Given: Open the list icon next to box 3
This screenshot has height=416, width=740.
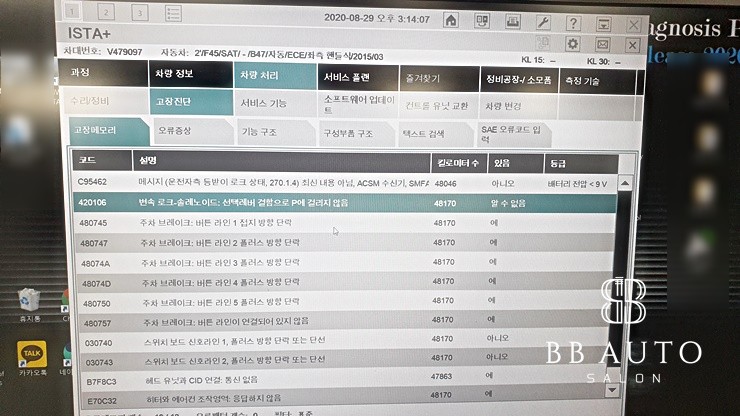Looking at the screenshot, I should (x=173, y=14).
